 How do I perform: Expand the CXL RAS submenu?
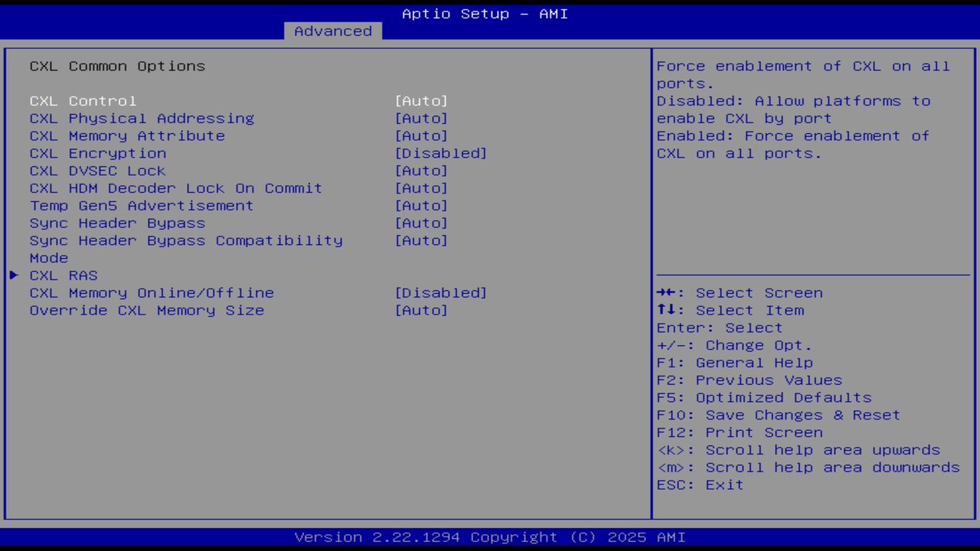pos(63,275)
